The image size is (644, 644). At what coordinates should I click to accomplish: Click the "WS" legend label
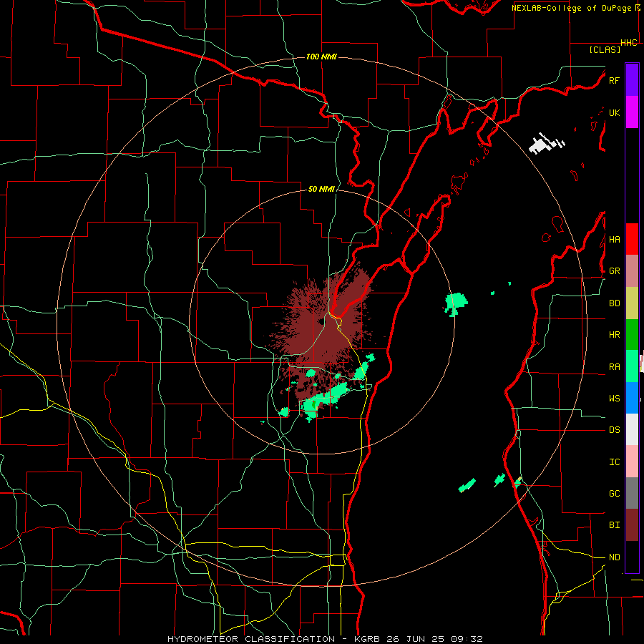click(614, 398)
